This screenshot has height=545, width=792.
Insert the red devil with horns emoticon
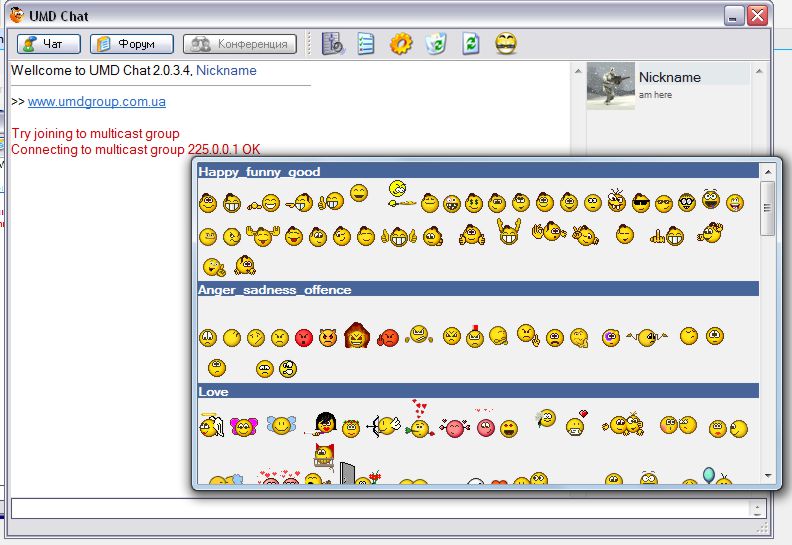click(328, 338)
